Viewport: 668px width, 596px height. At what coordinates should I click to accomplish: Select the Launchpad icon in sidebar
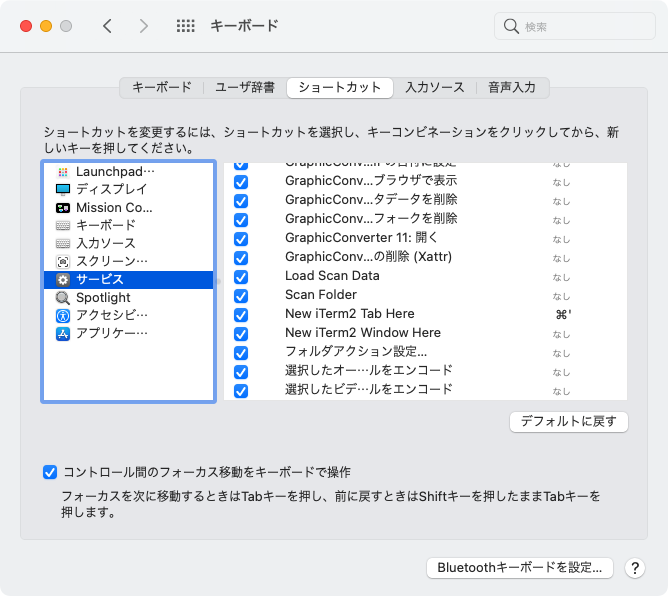63,172
